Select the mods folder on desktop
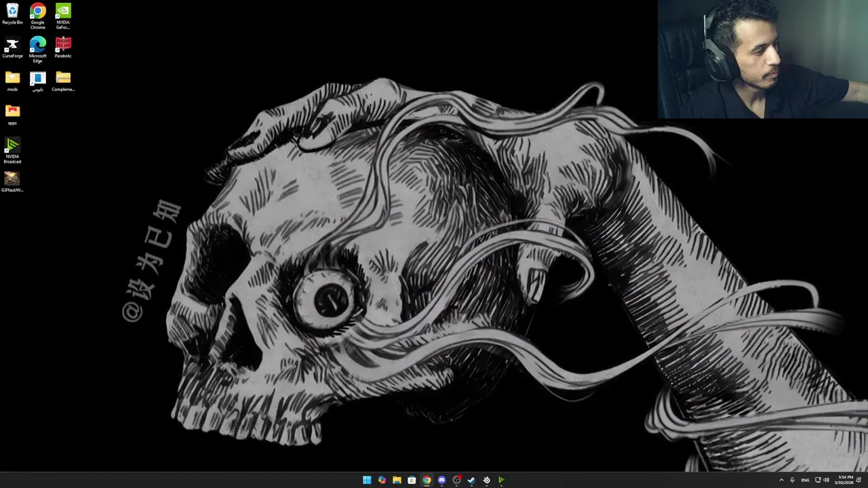The image size is (868, 488). 12,81
